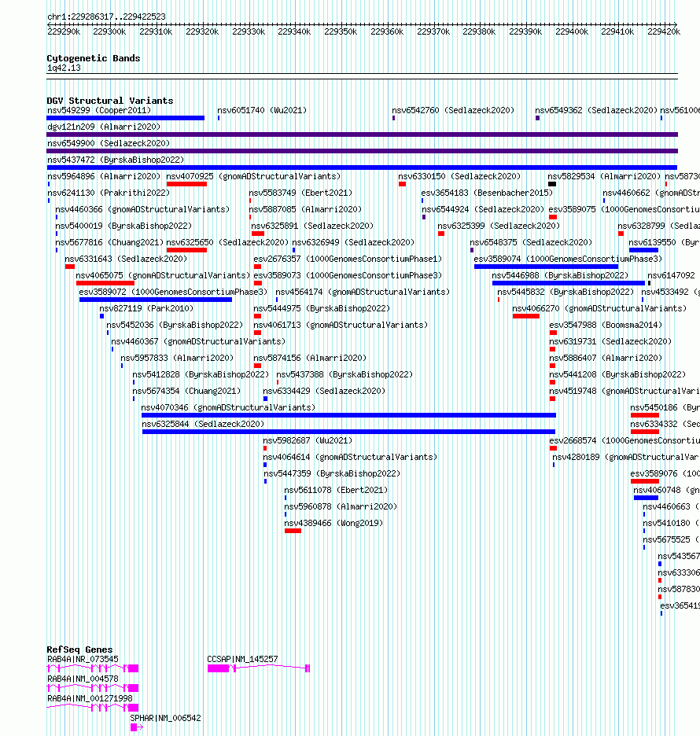700x736 pixels.
Task: Open nsv5674354 (Chuang2021) label
Action: click(x=186, y=391)
